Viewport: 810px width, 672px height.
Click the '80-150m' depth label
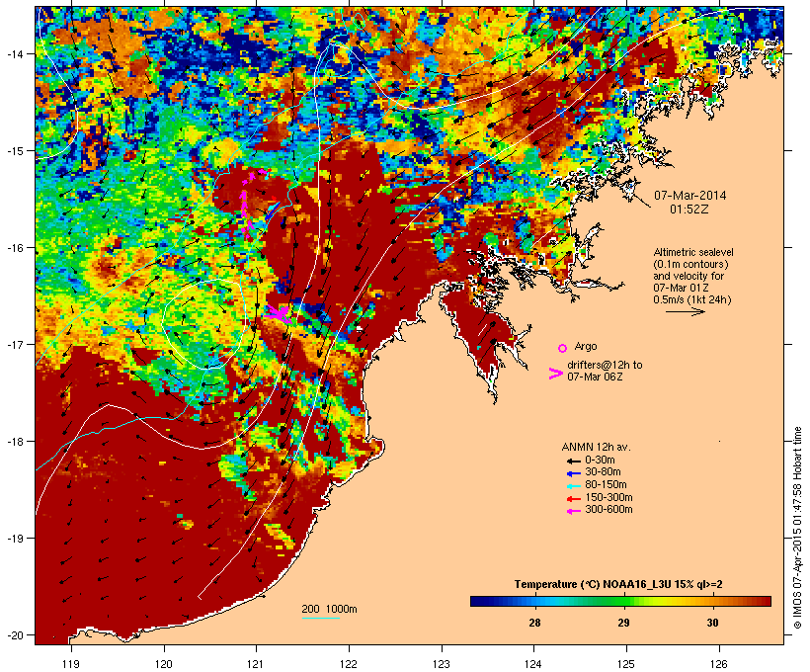click(x=606, y=485)
